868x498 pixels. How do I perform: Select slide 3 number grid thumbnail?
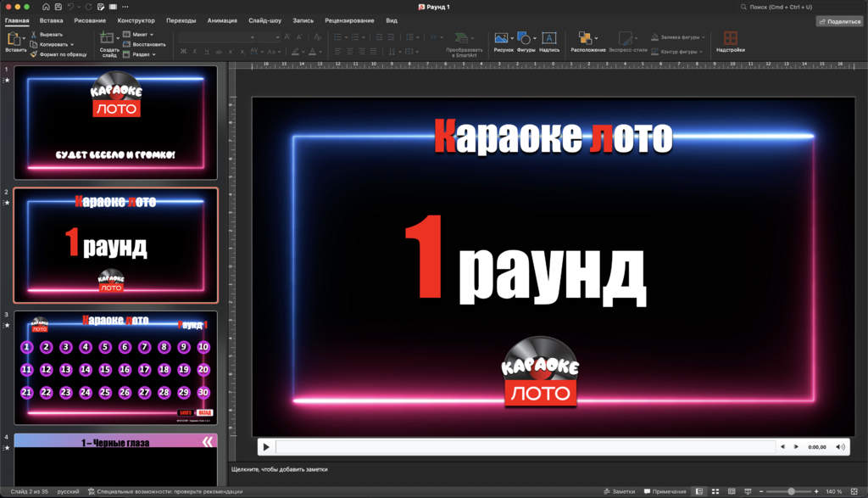click(x=115, y=367)
